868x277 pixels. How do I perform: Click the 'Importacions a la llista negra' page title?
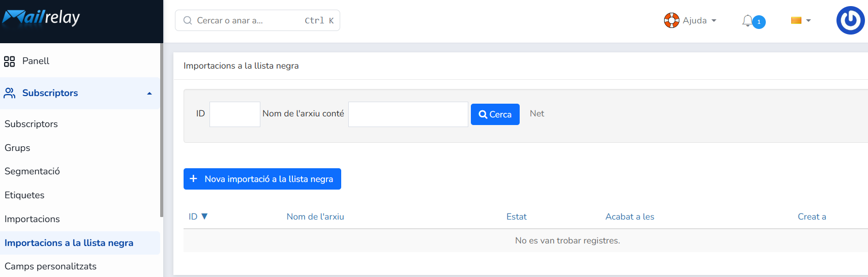(241, 66)
